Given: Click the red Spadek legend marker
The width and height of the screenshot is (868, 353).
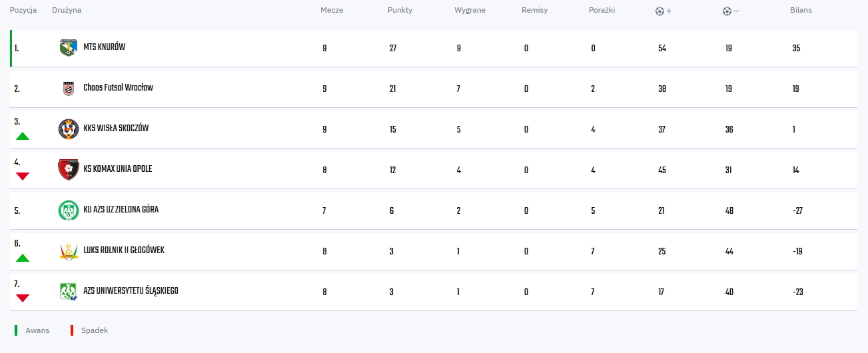Looking at the screenshot, I should pyautogui.click(x=72, y=330).
